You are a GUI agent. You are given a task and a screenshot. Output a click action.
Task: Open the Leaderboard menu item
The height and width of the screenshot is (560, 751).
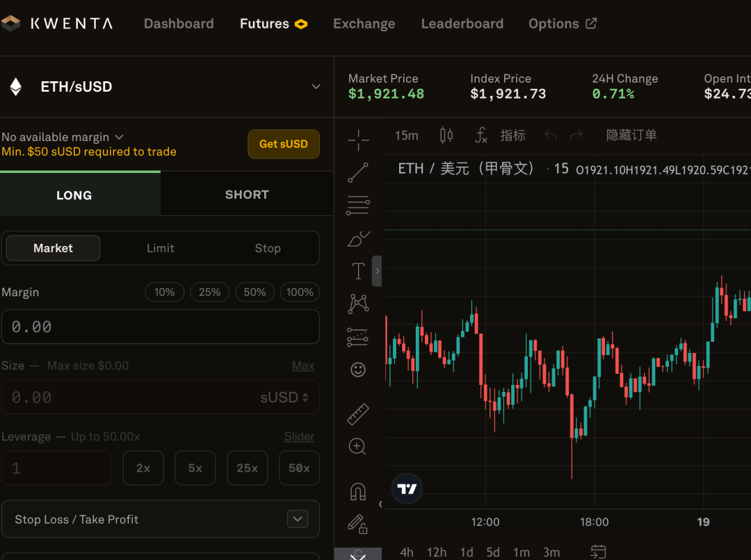click(x=462, y=23)
